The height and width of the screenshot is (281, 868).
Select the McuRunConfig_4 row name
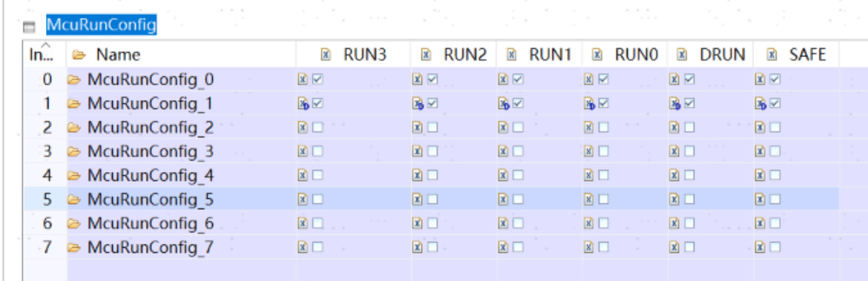point(150,176)
